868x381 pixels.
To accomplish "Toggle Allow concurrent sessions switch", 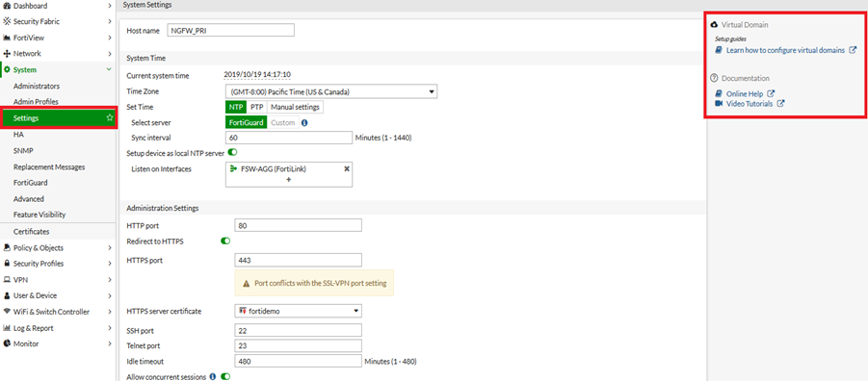I will [225, 376].
